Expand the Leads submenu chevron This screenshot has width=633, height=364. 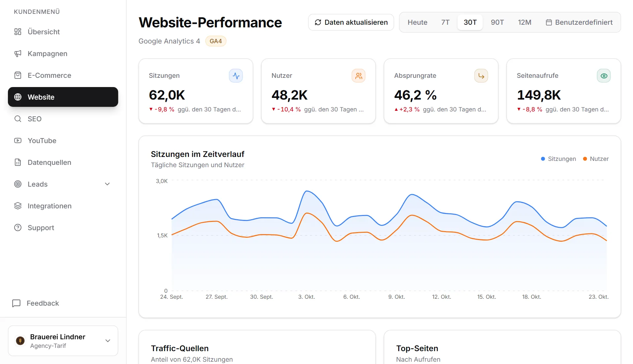pyautogui.click(x=107, y=184)
